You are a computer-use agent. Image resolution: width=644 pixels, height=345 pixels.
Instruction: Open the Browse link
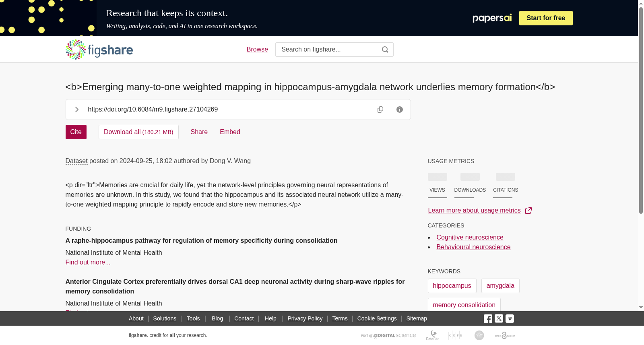coord(257,50)
